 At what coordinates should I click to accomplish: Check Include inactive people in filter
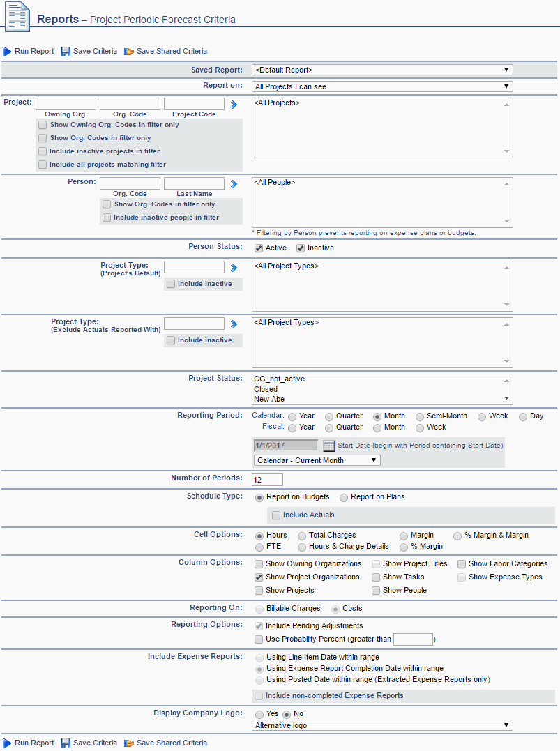tap(107, 218)
